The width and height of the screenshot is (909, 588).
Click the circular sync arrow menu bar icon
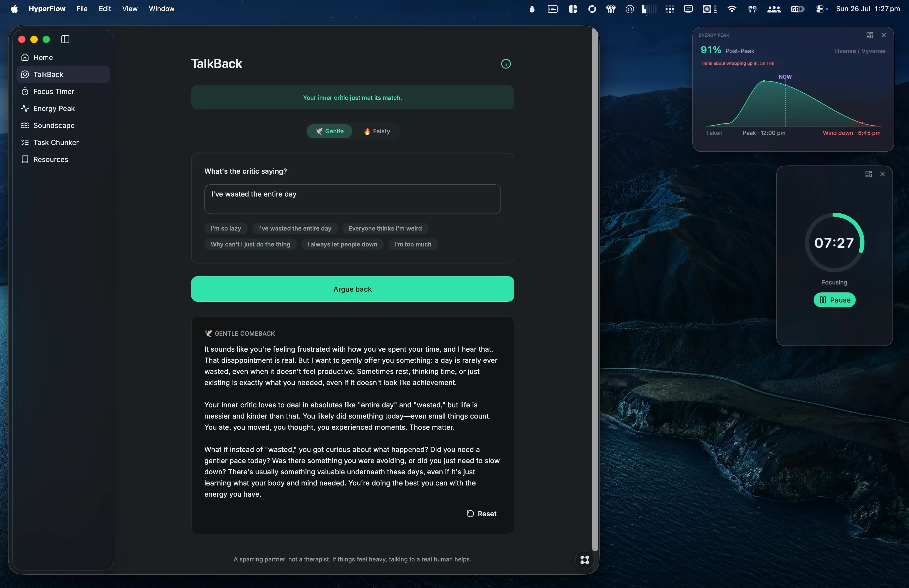click(592, 9)
